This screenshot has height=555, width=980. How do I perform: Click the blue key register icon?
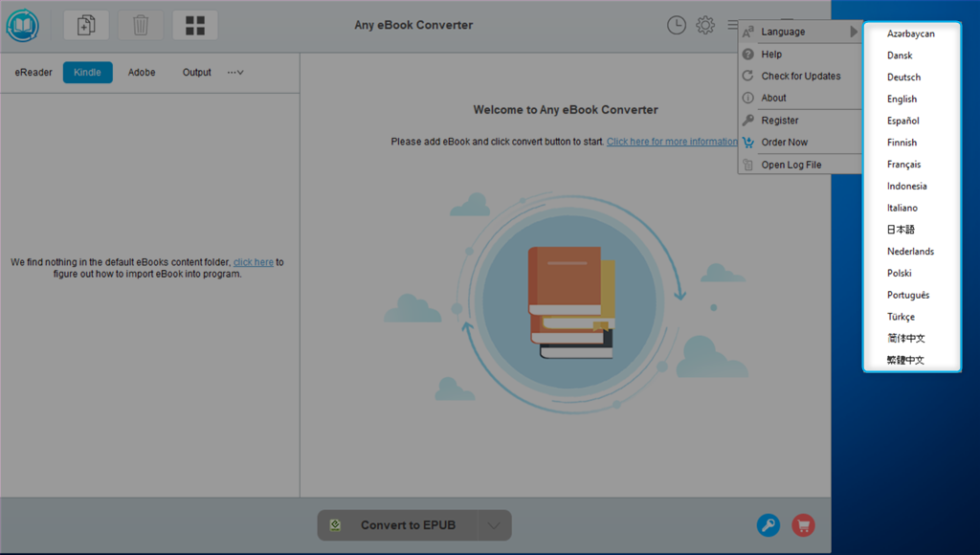point(768,525)
